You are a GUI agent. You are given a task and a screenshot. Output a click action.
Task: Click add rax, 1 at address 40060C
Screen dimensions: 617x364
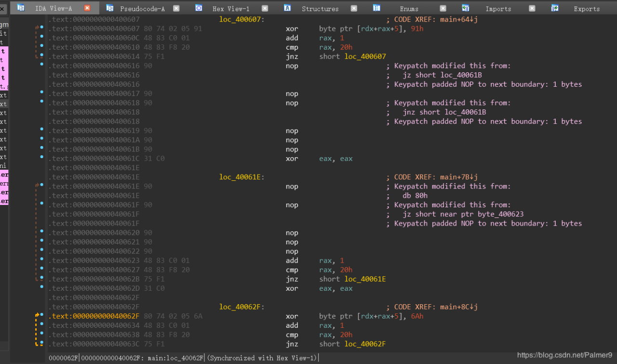pos(315,38)
